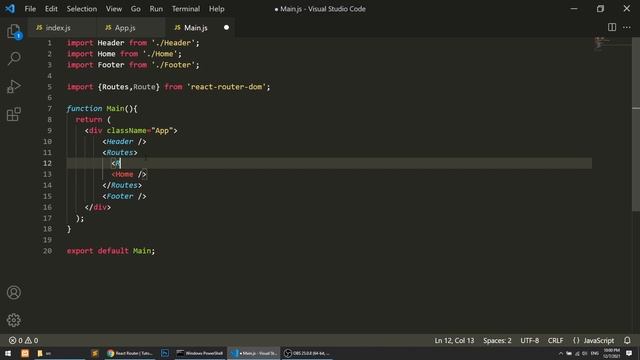Click className attribute on line 9
The image size is (640, 360).
[127, 131]
